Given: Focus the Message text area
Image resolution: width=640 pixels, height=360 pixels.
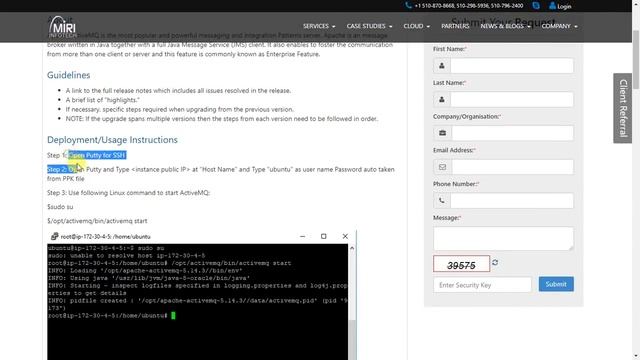Looking at the screenshot, I should tap(503, 238).
